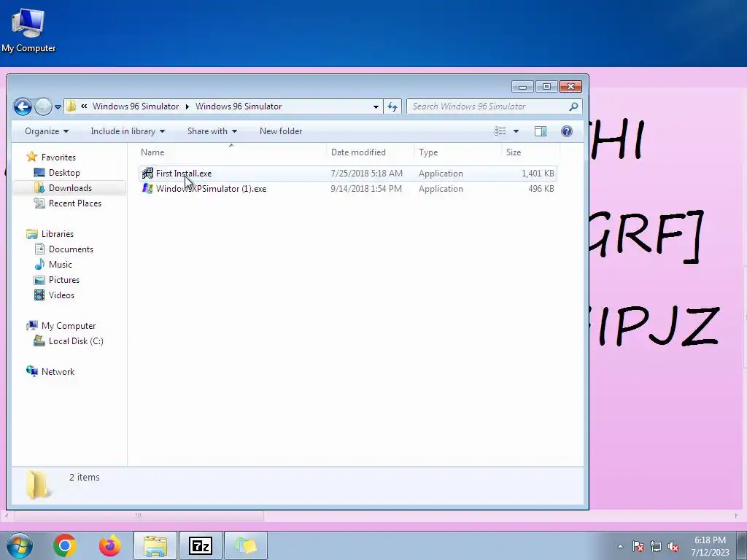Launch Firefox from taskbar

pyautogui.click(x=110, y=545)
